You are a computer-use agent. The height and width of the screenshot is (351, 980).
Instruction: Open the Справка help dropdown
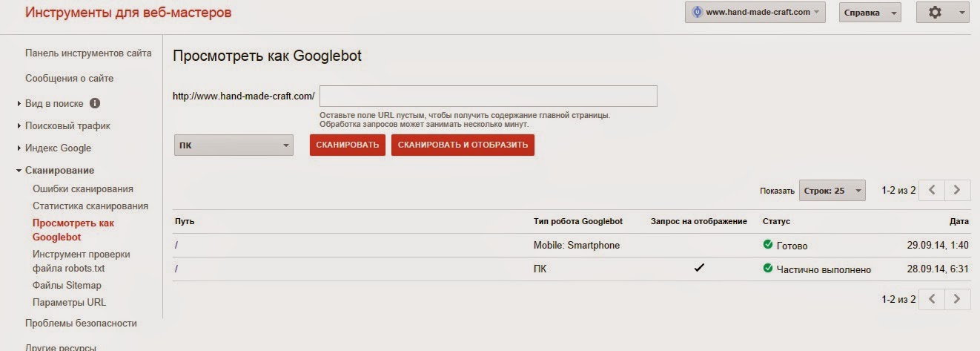click(x=870, y=13)
